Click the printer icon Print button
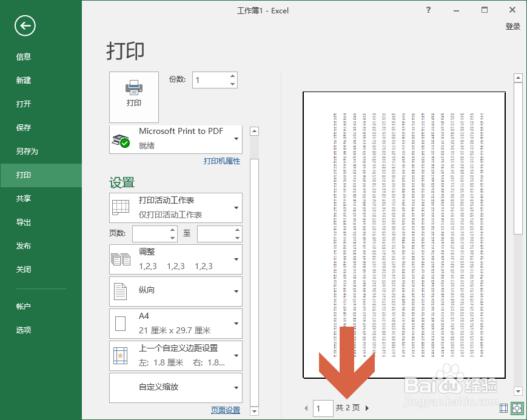527x420 pixels. tap(134, 97)
